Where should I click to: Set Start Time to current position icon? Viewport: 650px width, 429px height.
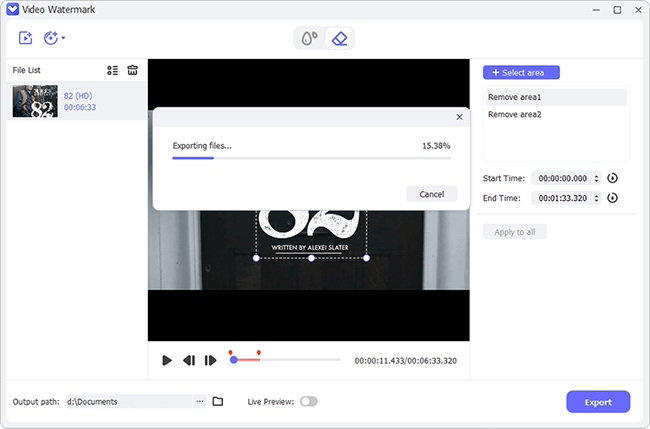point(612,178)
